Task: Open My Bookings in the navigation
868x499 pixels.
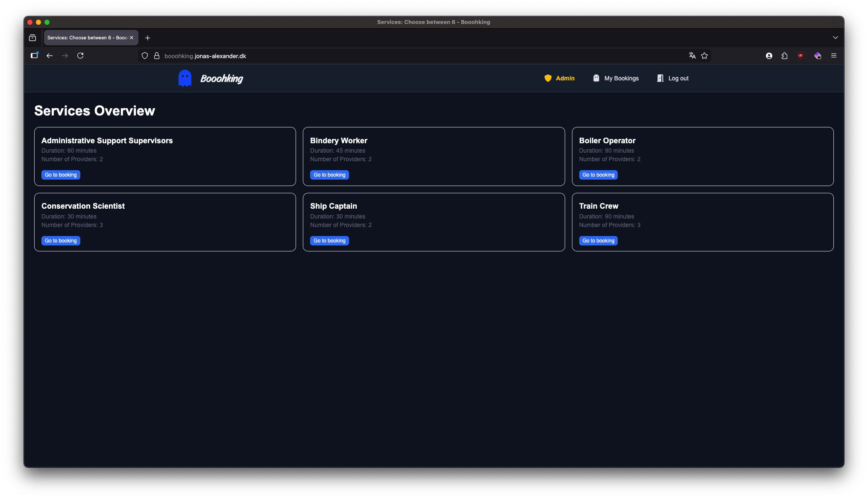Action: [x=616, y=78]
